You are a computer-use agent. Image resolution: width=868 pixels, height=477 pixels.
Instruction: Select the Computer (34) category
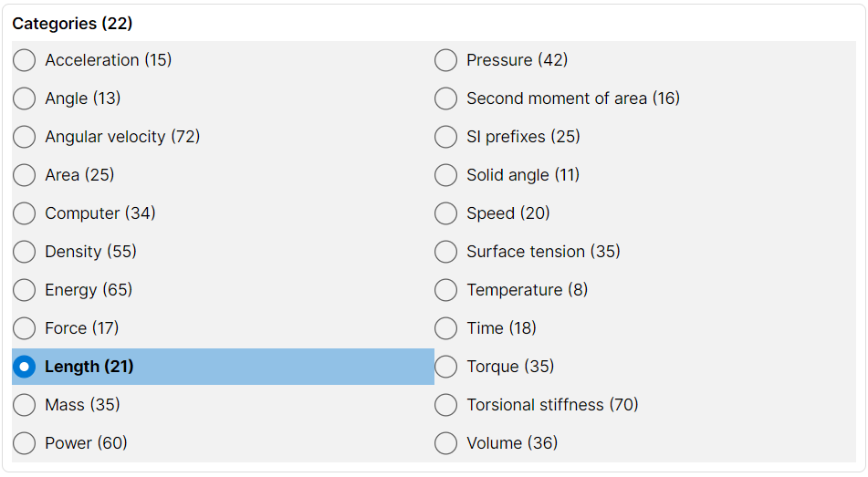25,213
